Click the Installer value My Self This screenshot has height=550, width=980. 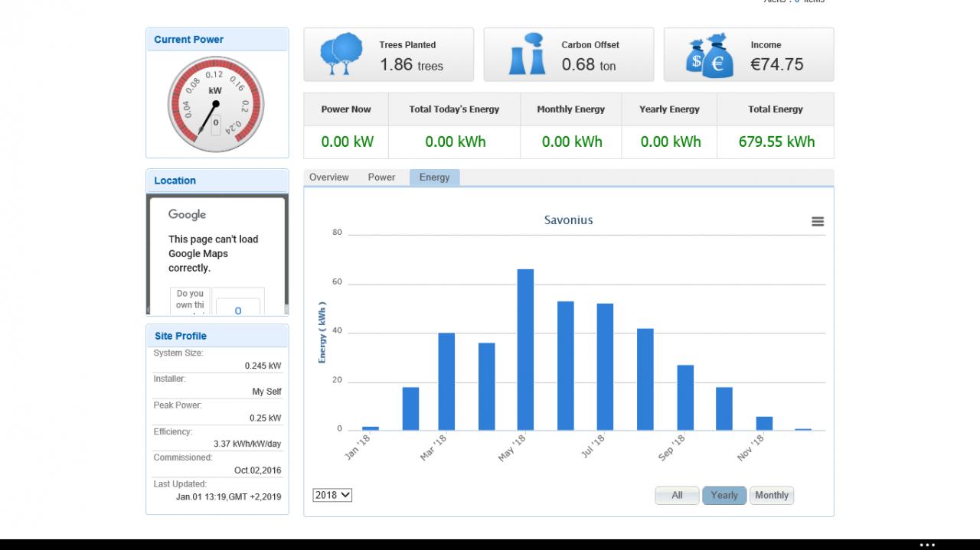coord(266,392)
